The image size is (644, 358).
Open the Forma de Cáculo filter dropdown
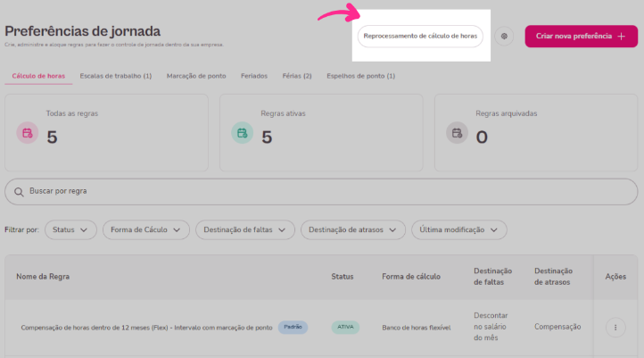pos(146,229)
